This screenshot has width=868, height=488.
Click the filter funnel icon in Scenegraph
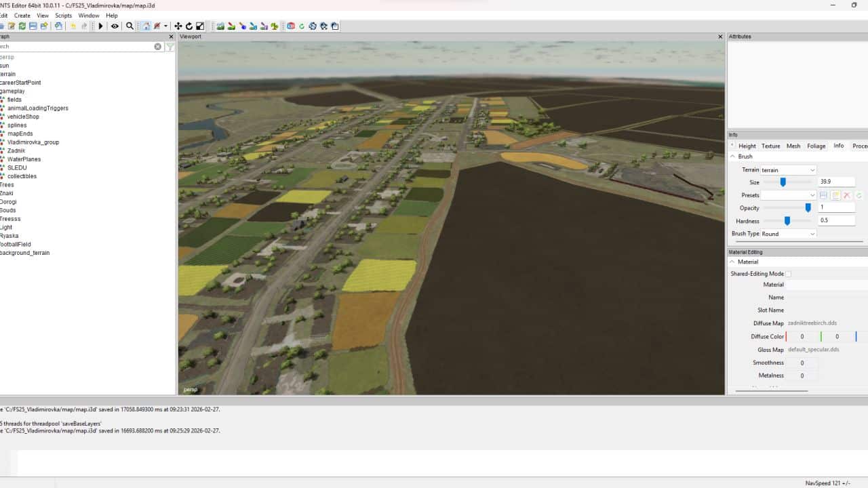pyautogui.click(x=170, y=47)
